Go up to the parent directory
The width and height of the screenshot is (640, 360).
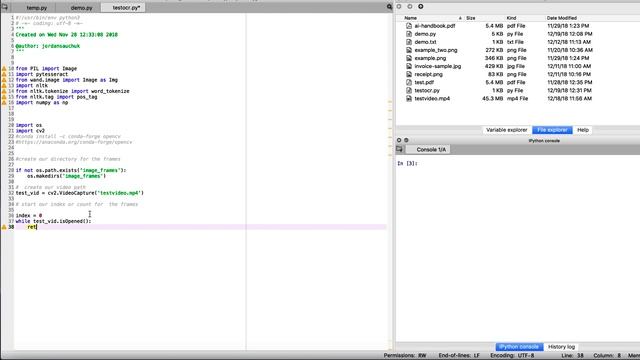420,7
